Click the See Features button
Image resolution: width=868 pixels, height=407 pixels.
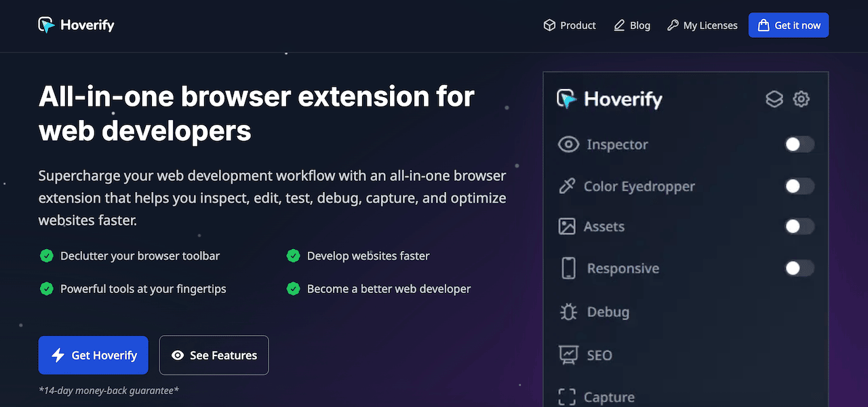coord(214,355)
